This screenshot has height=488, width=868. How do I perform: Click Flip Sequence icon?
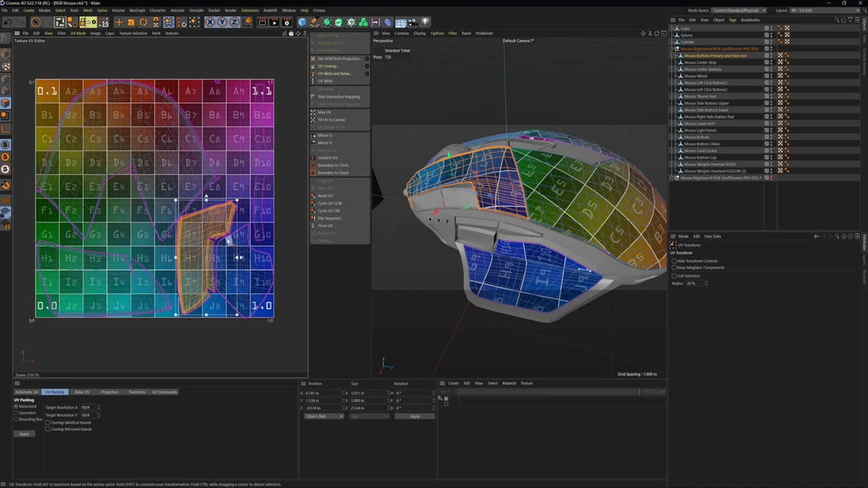coord(312,218)
